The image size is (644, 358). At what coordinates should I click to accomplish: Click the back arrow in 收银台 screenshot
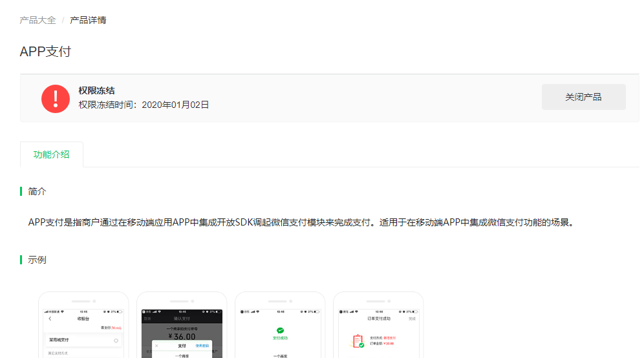pos(50,319)
